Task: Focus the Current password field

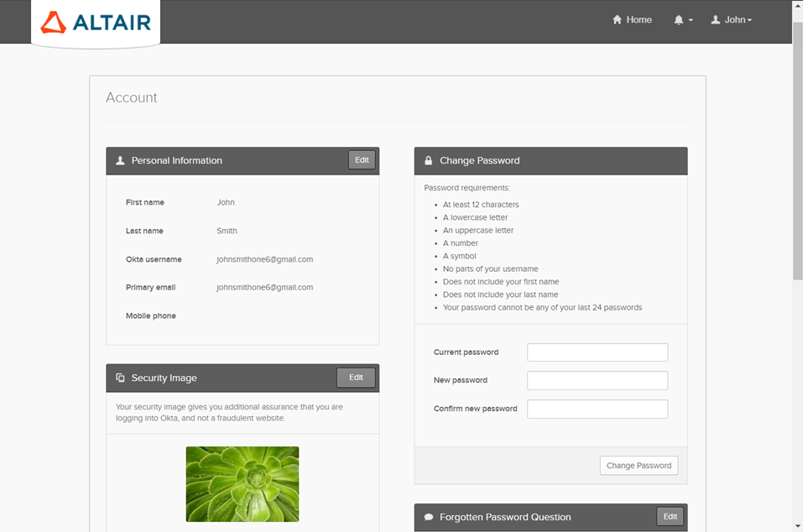Action: pos(597,352)
